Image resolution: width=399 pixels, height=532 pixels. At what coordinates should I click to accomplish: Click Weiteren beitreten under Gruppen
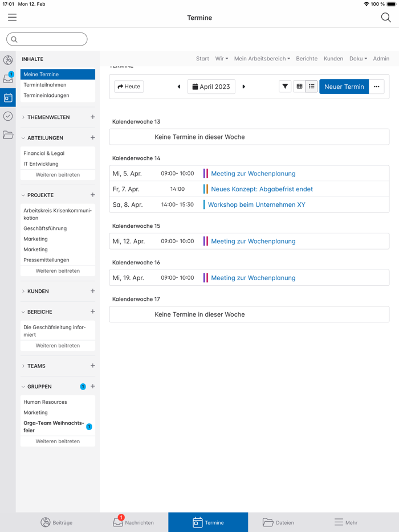(58, 441)
